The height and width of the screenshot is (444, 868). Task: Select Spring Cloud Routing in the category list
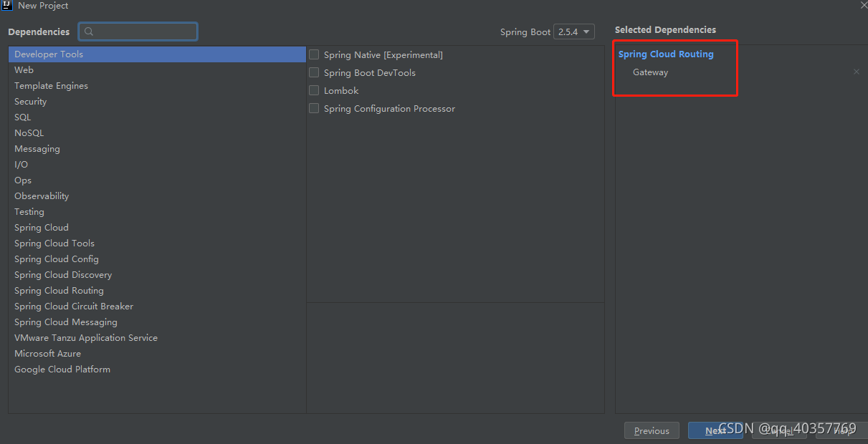[x=157, y=291]
